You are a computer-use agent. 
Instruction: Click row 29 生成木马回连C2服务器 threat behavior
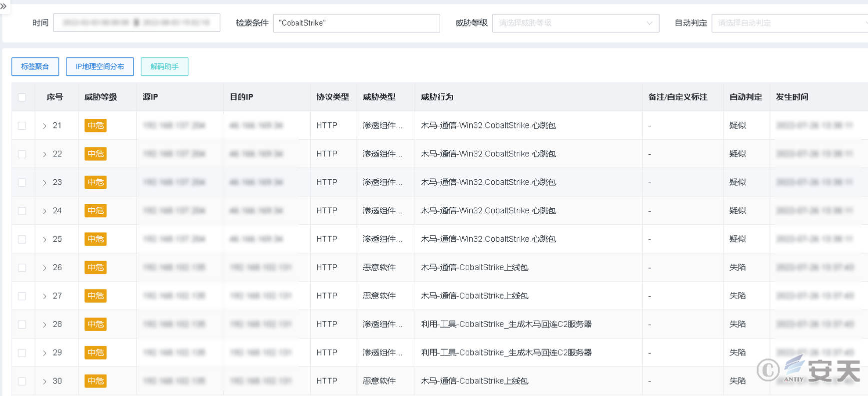[506, 353]
